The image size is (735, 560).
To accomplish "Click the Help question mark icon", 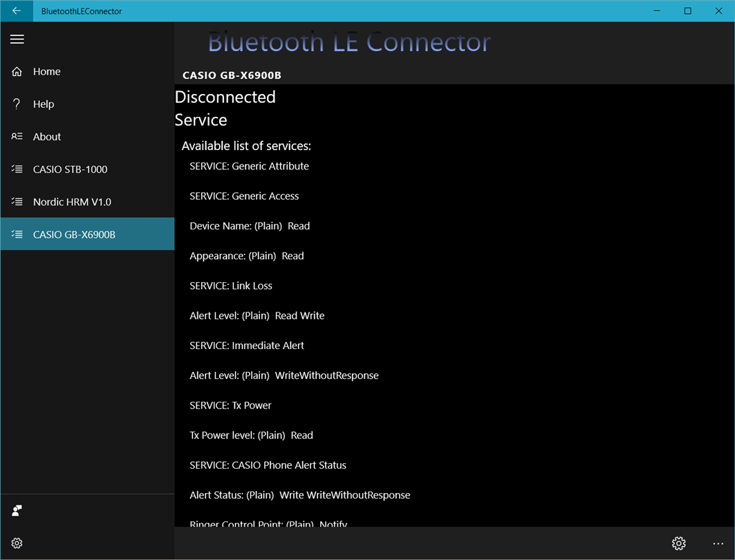I will point(17,104).
